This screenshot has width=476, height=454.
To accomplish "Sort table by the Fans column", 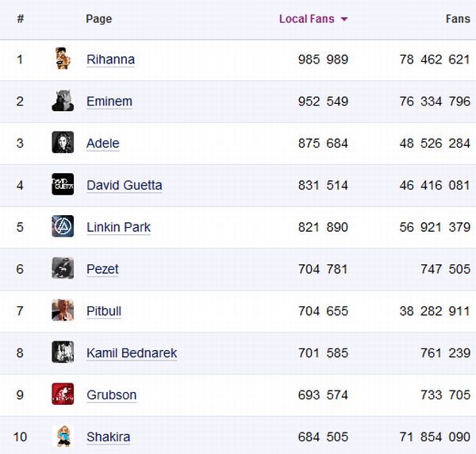I will tap(458, 19).
